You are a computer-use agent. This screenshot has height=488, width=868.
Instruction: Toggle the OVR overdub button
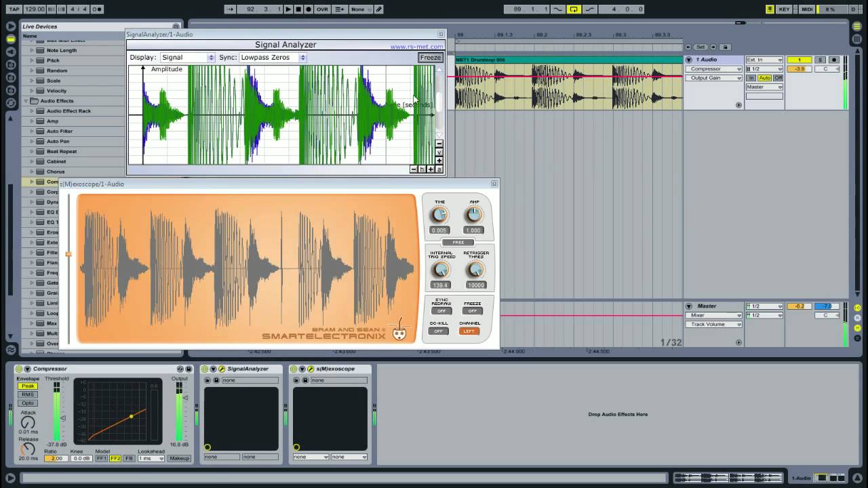(x=322, y=9)
